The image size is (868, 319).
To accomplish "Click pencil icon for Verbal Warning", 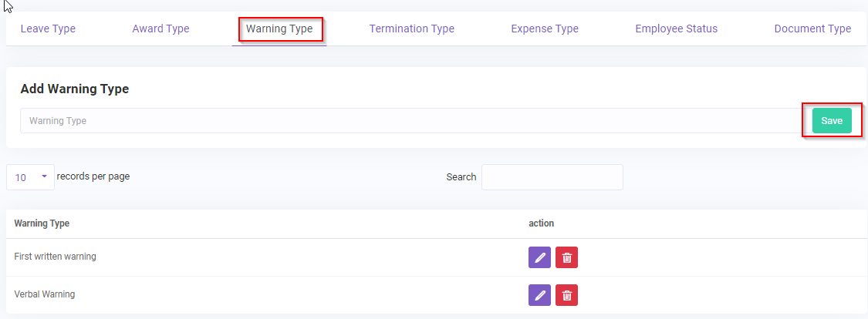I will click(539, 294).
